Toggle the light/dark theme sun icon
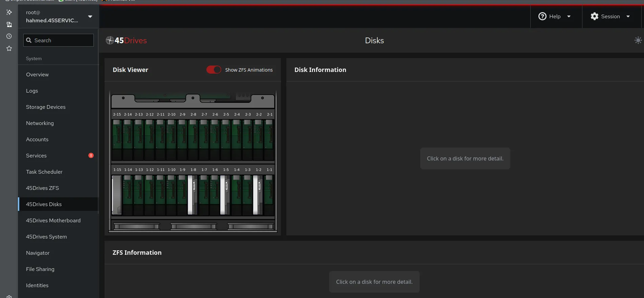This screenshot has height=298, width=644. click(638, 41)
